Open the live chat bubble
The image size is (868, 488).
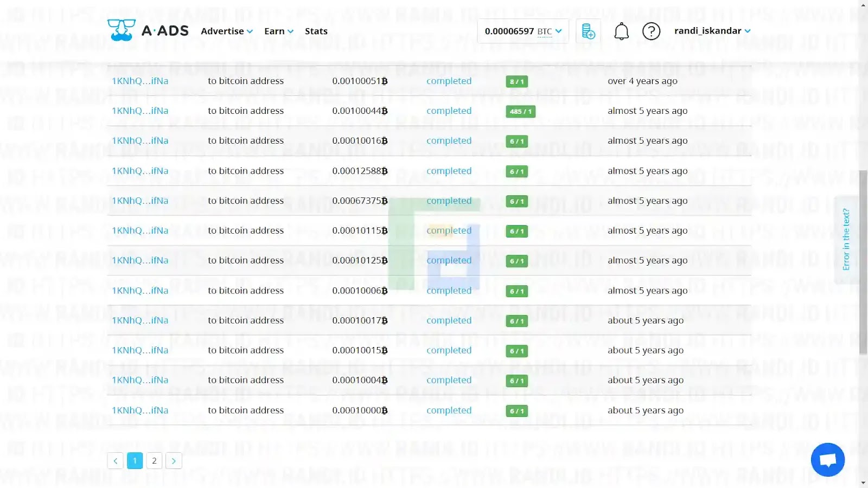pyautogui.click(x=828, y=460)
